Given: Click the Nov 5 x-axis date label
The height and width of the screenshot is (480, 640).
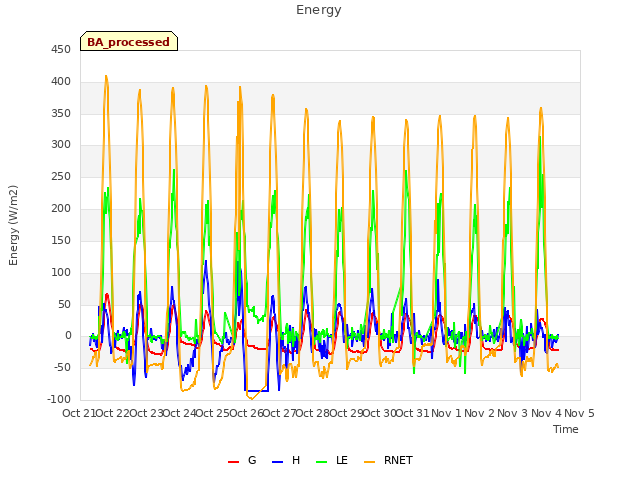Looking at the screenshot, I should (x=579, y=413).
